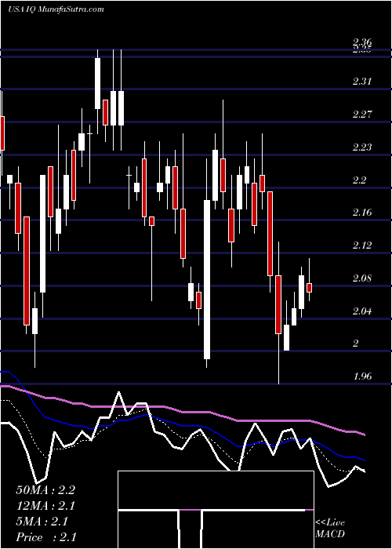
Task: Click the pink 50MA line
Action: [x=182, y=410]
